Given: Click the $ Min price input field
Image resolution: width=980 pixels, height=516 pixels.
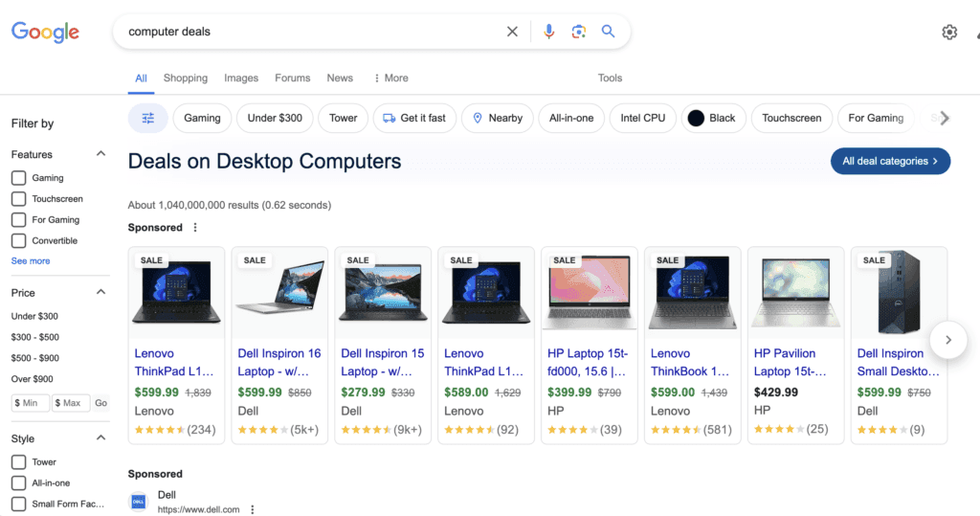Looking at the screenshot, I should click(30, 403).
